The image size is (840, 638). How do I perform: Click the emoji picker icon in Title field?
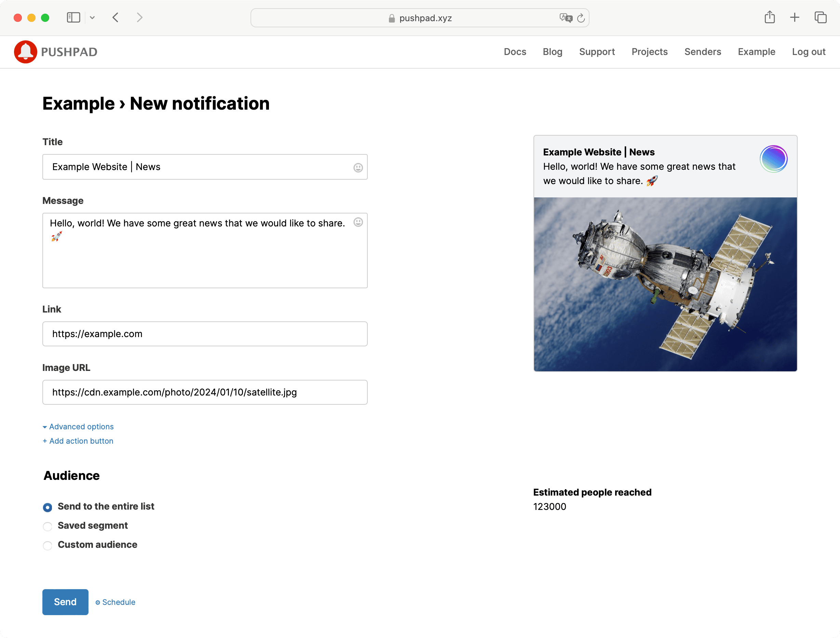point(358,167)
